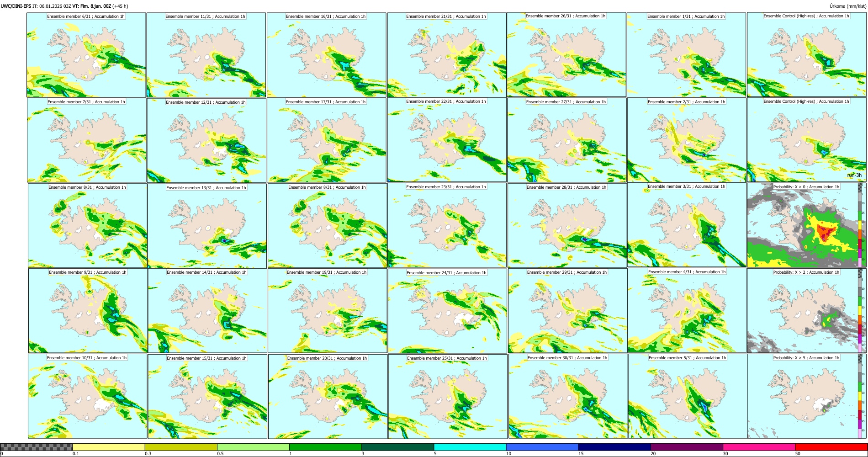Open the Ensemble member 5/31 map
The image size is (868, 457).
click(x=688, y=396)
